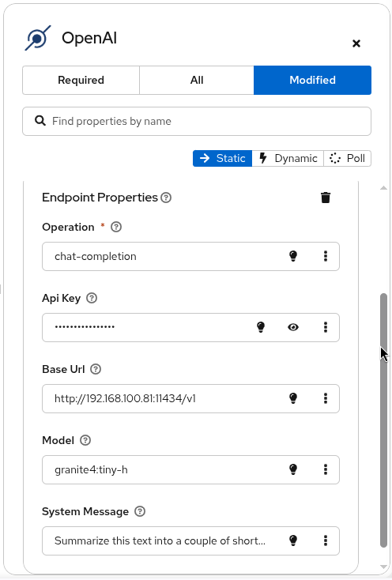This screenshot has height=580, width=392.
Task: Click the OpenAI component logo icon
Action: click(38, 38)
